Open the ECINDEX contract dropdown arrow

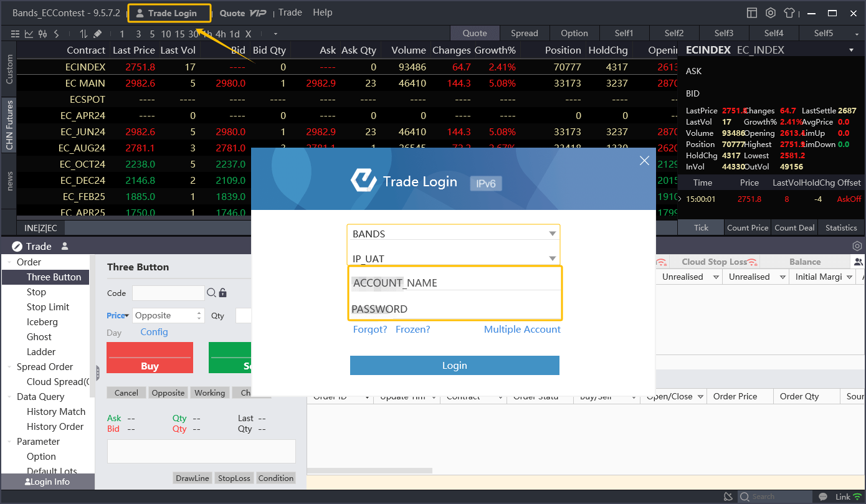tap(852, 50)
